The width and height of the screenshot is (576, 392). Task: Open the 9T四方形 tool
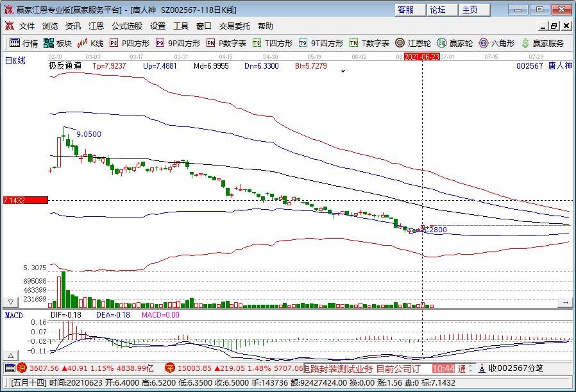coord(321,44)
